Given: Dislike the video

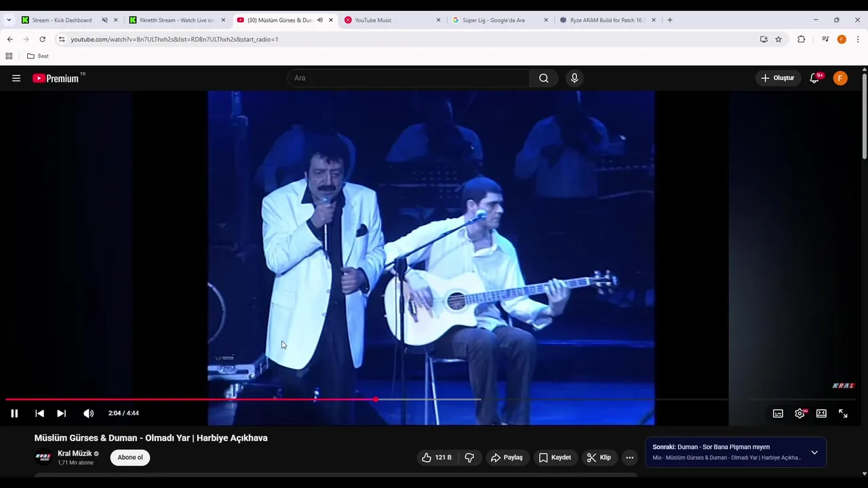Looking at the screenshot, I should click(x=469, y=457).
